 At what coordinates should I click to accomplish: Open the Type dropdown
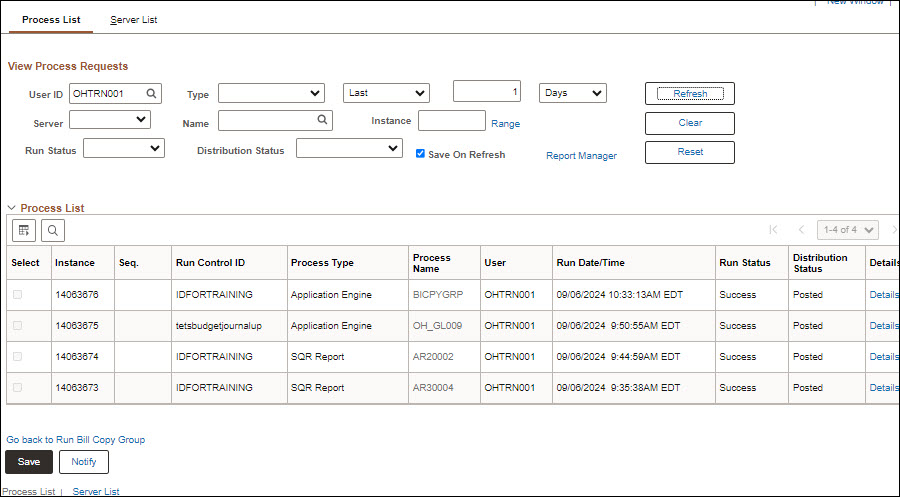point(271,93)
